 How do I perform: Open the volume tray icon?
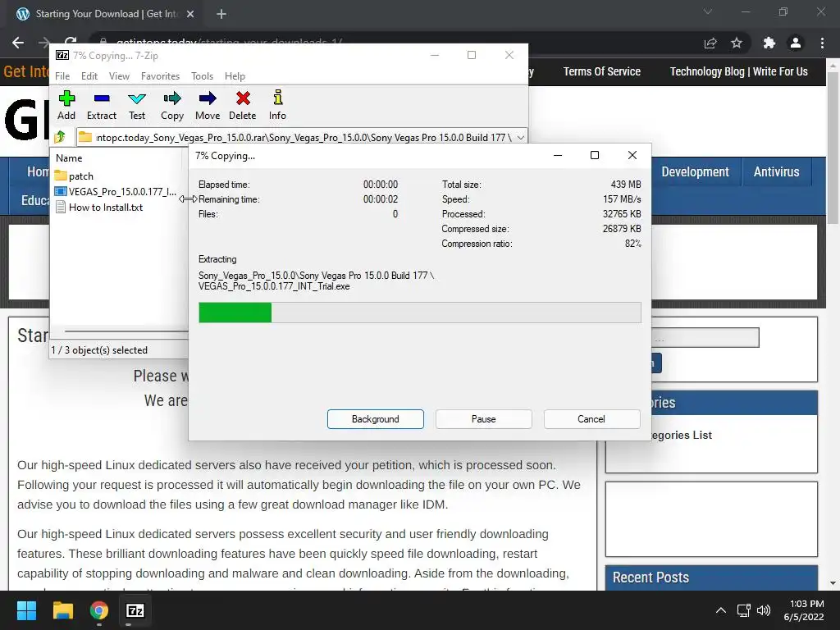coord(764,610)
